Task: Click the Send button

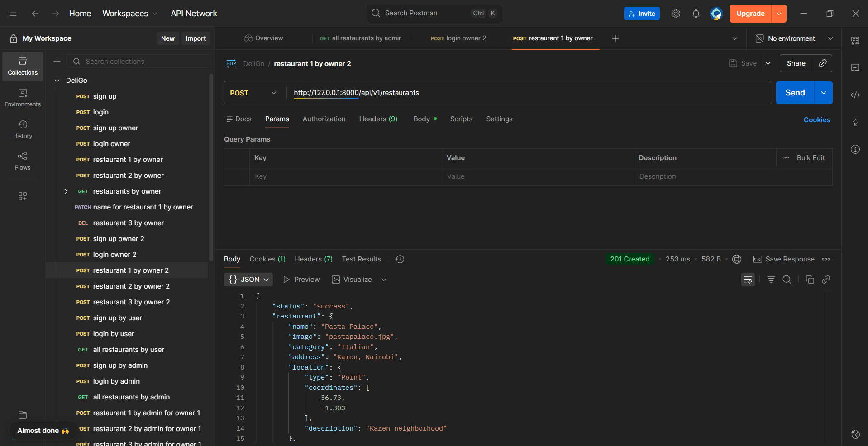Action: (795, 93)
